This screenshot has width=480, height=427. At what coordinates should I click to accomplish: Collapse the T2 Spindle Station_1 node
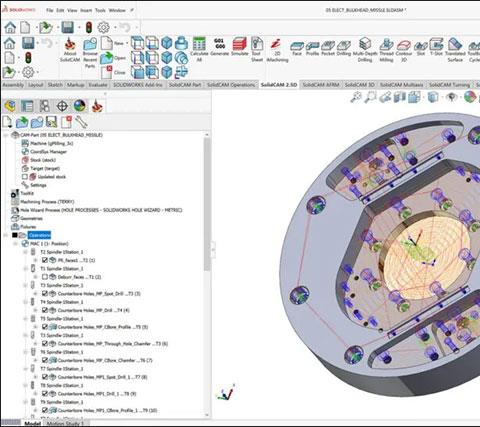point(26,252)
